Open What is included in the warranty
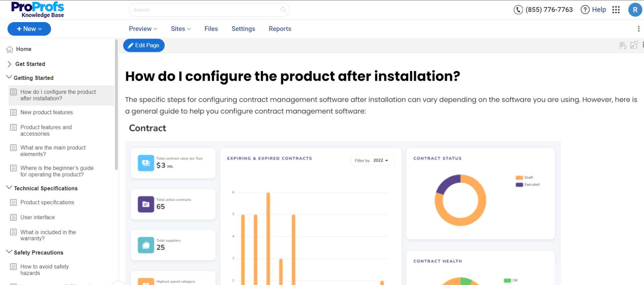The image size is (644, 285). (x=48, y=235)
